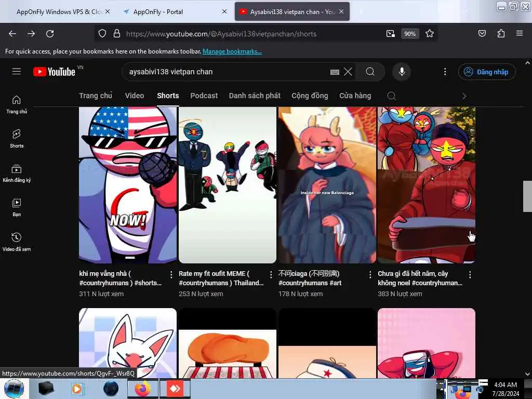Open Firefox from the taskbar
The height and width of the screenshot is (399, 532).
(142, 389)
